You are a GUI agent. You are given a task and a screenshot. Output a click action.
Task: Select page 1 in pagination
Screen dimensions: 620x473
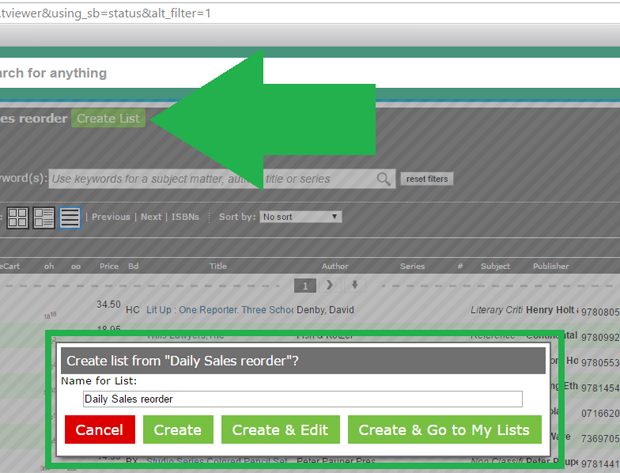point(308,285)
